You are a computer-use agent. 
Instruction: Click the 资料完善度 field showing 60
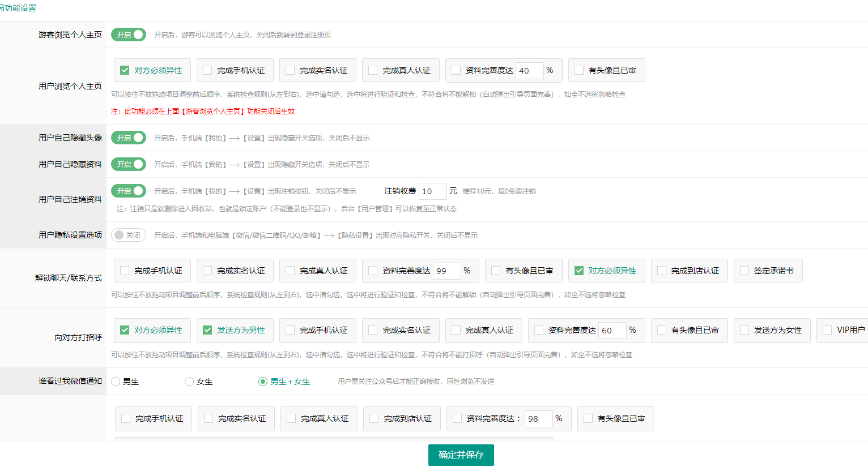[x=612, y=331]
